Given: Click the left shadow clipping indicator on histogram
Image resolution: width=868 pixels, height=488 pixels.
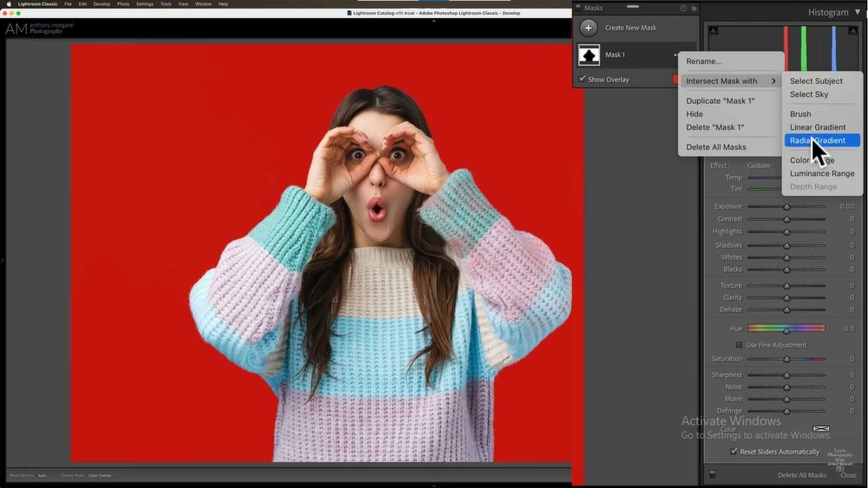Looking at the screenshot, I should click(713, 30).
